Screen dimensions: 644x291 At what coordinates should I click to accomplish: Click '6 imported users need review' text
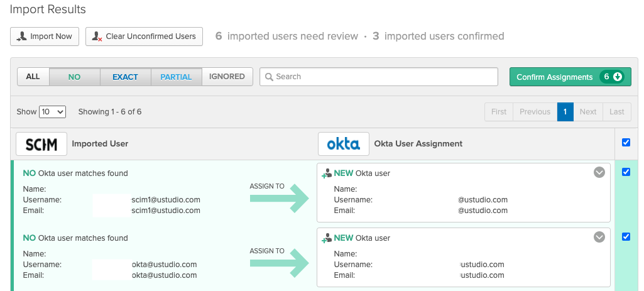(x=287, y=36)
